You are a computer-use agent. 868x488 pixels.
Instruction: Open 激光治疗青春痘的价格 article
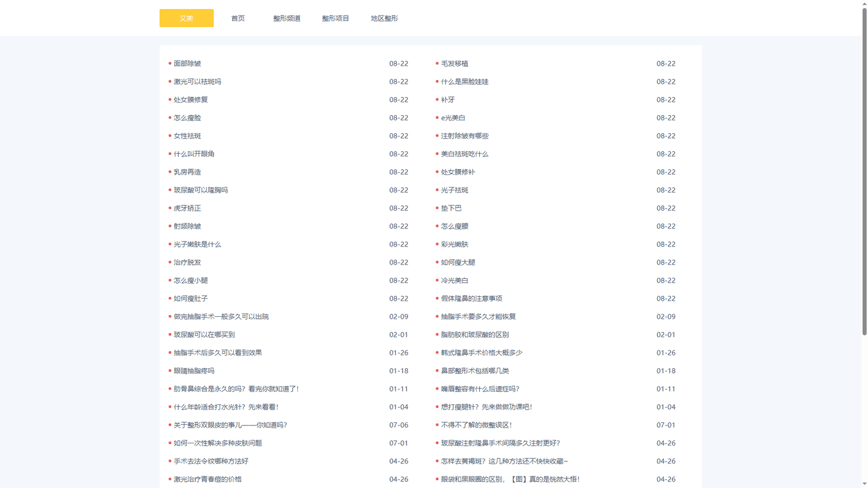point(208,479)
